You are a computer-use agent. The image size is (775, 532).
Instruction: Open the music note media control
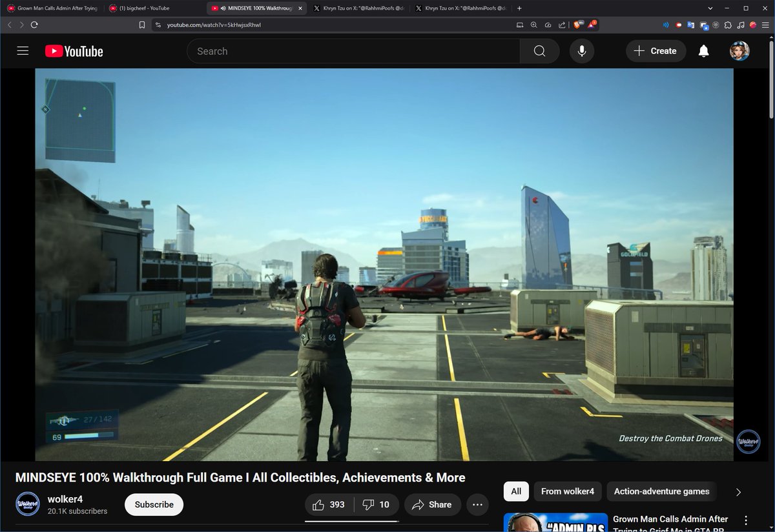click(x=740, y=25)
